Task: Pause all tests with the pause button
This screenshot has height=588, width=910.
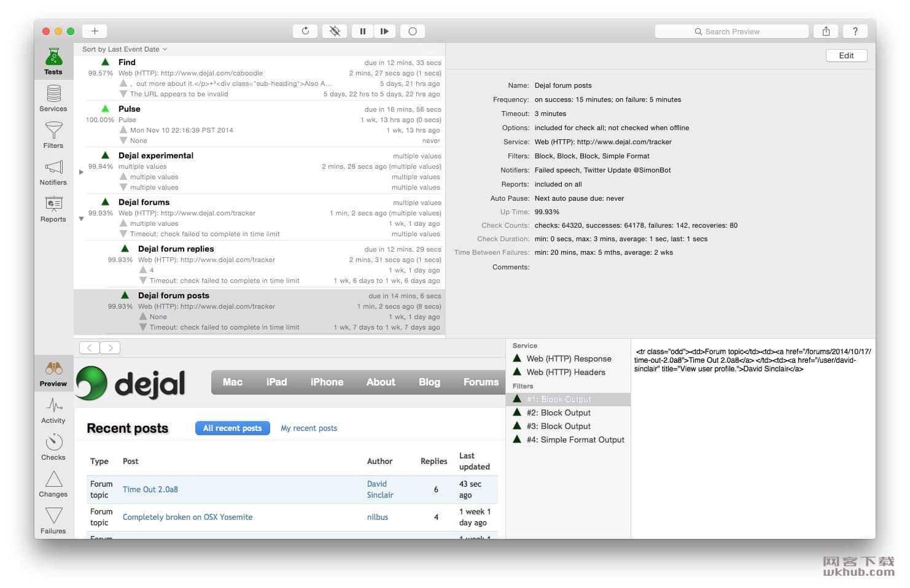Action: [x=363, y=31]
